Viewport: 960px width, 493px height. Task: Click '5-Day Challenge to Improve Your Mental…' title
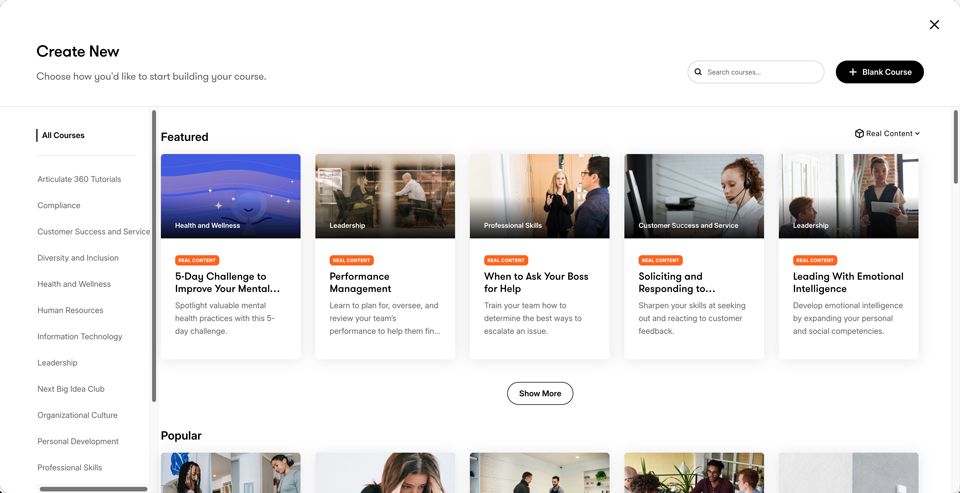tap(227, 283)
